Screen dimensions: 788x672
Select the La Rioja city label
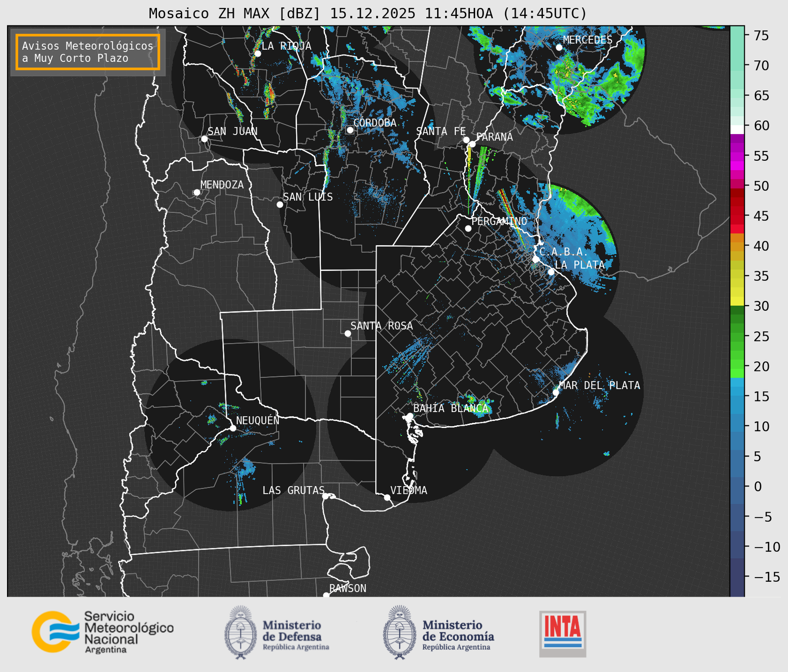point(286,46)
